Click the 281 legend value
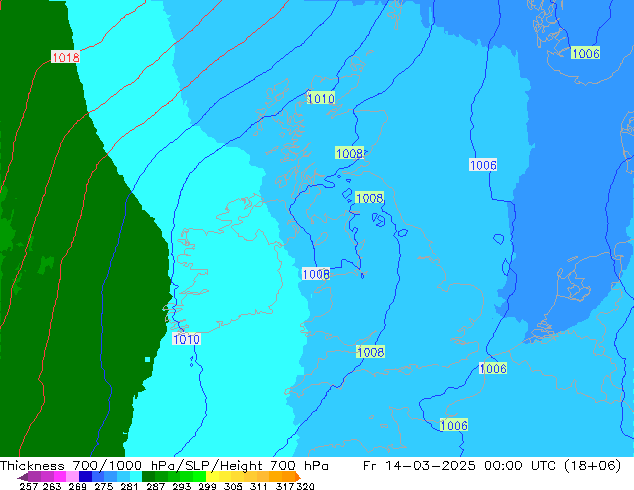The width and height of the screenshot is (634, 490). [x=129, y=486]
